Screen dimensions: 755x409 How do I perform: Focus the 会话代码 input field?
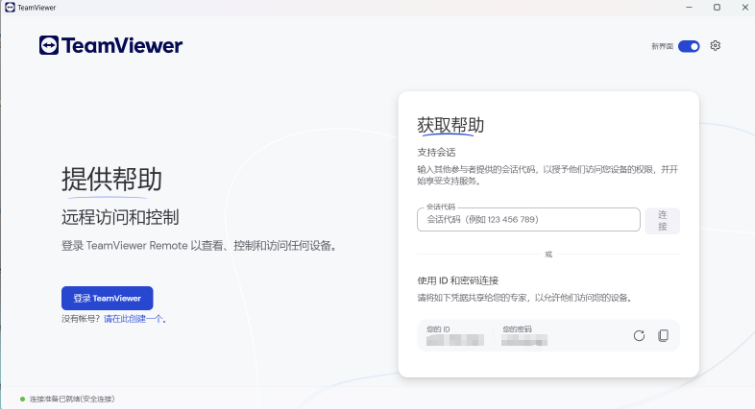[x=528, y=220]
